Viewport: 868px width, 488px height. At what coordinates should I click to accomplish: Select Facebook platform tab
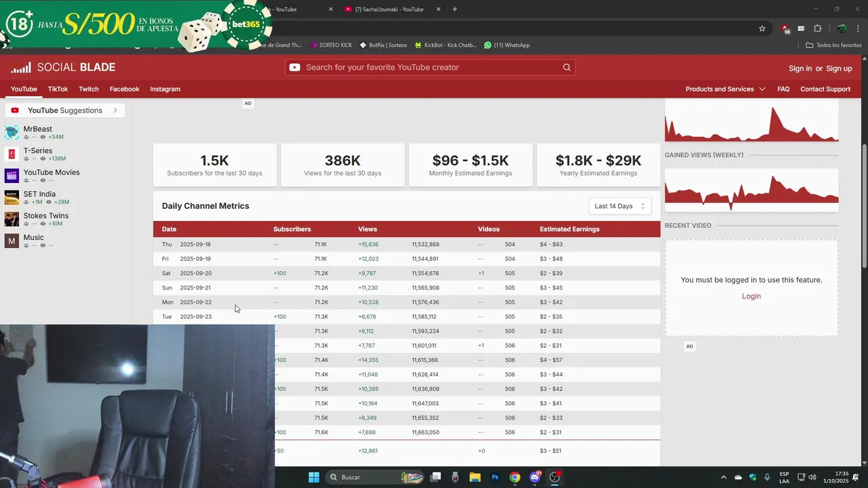pyautogui.click(x=124, y=89)
